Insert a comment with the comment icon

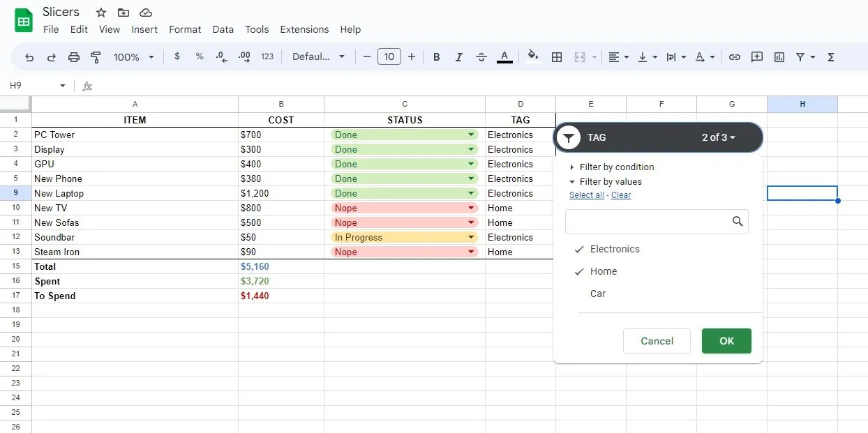point(757,57)
